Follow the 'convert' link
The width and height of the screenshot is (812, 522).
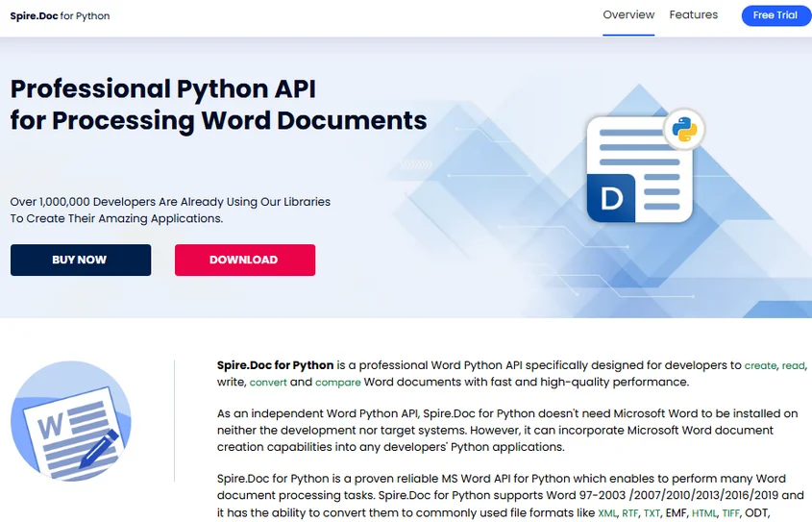click(x=268, y=383)
